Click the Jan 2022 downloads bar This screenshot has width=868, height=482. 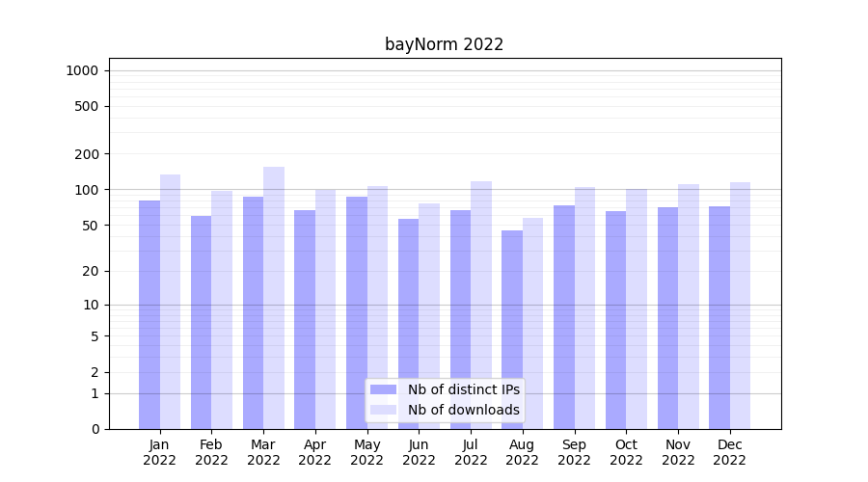(171, 302)
